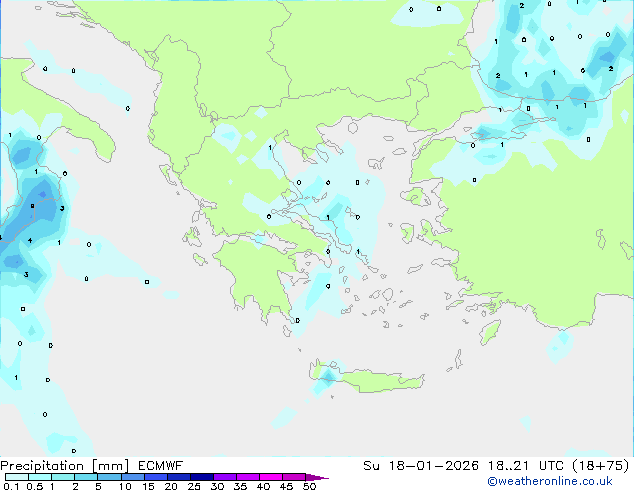
Task: Click the legend tick label 45
Action: point(286,487)
